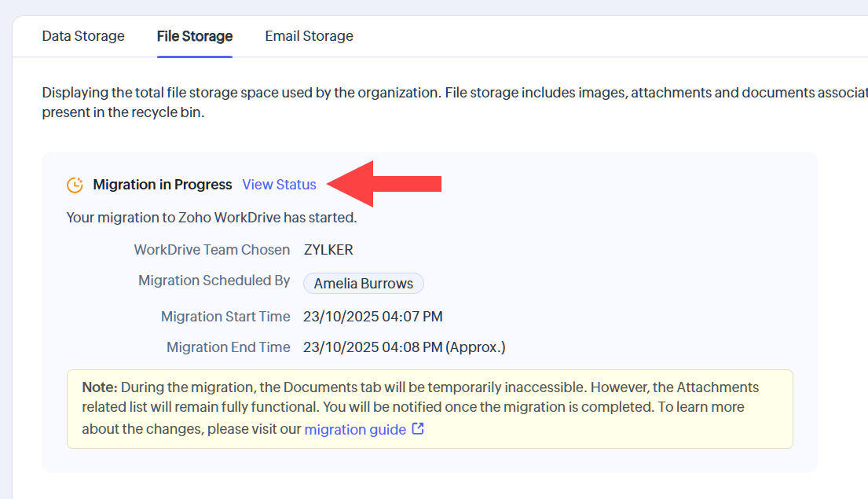Click the Migration in Progress heading
This screenshot has height=499, width=868.
click(163, 185)
